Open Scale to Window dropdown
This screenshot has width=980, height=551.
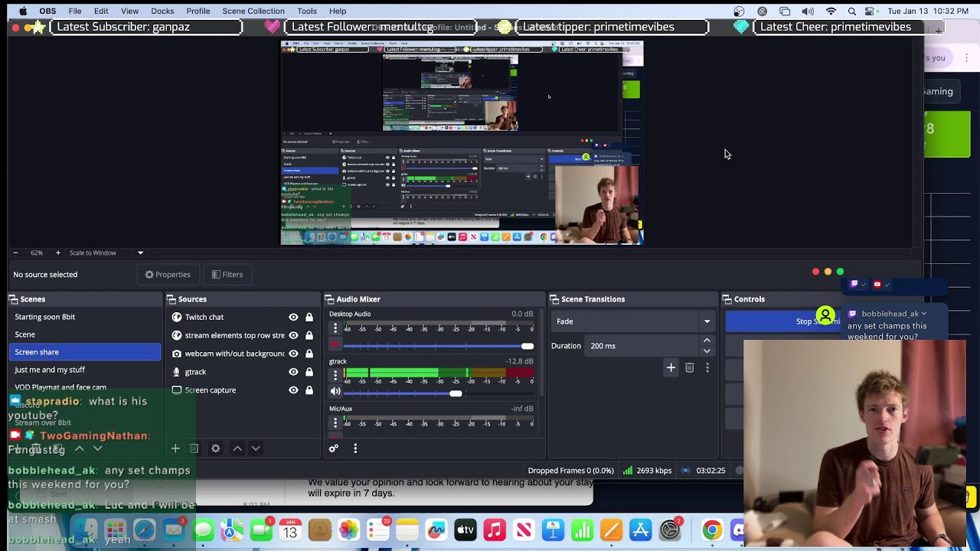click(x=106, y=253)
